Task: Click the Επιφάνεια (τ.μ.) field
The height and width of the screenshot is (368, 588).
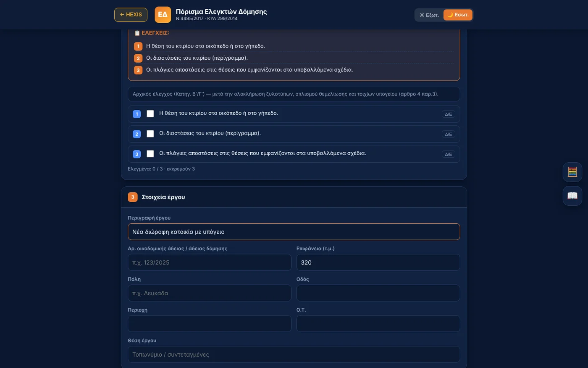Action: coord(378,262)
